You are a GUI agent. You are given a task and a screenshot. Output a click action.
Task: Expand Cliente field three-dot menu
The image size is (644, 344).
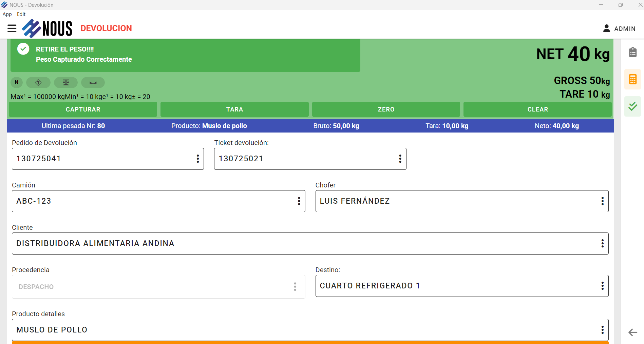point(602,243)
